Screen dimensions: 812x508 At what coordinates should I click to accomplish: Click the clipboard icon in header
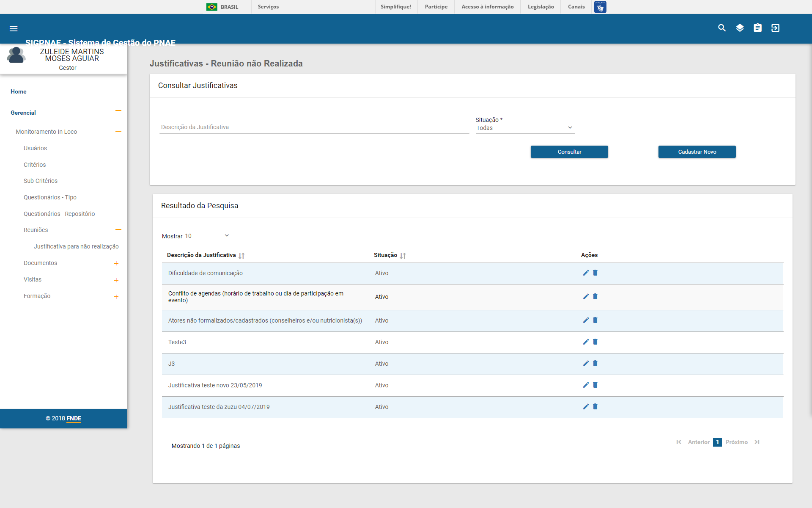coord(757,28)
